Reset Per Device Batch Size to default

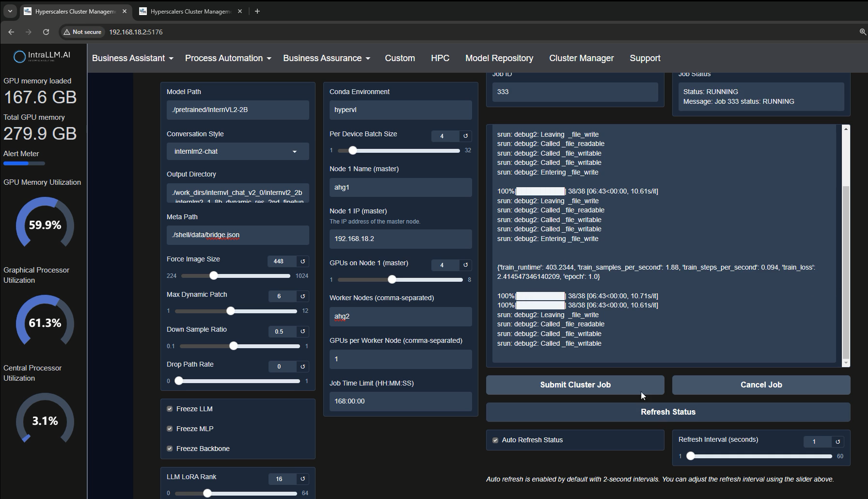click(x=465, y=136)
